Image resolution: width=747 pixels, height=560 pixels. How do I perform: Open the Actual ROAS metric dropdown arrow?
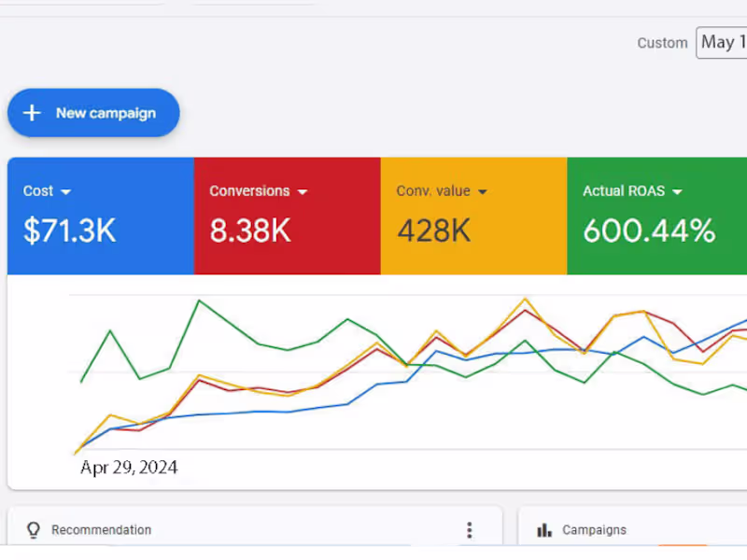click(x=679, y=190)
